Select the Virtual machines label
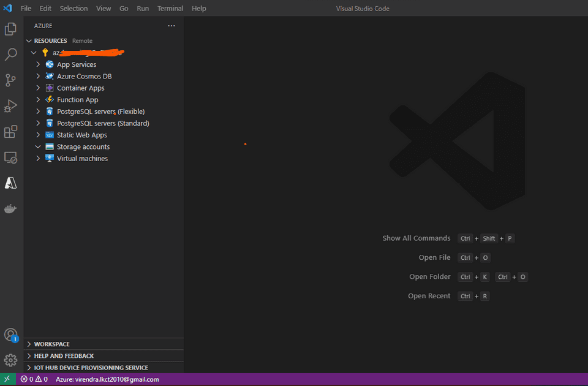 click(x=82, y=158)
